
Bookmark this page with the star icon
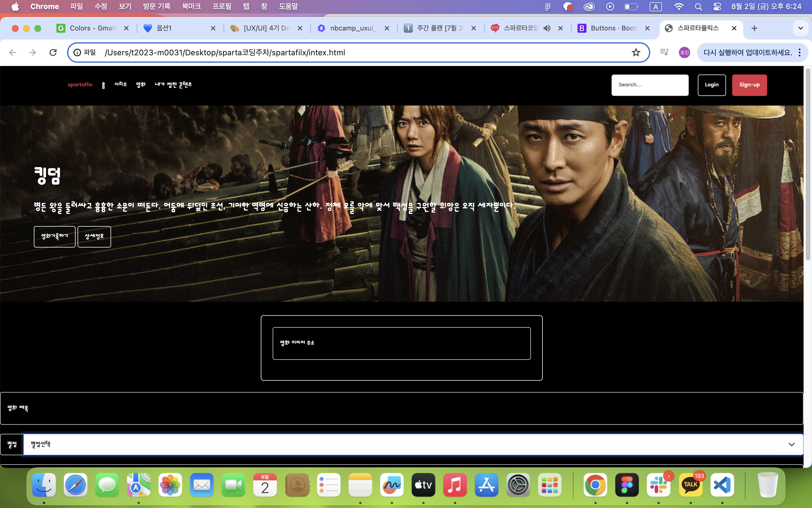(x=636, y=52)
